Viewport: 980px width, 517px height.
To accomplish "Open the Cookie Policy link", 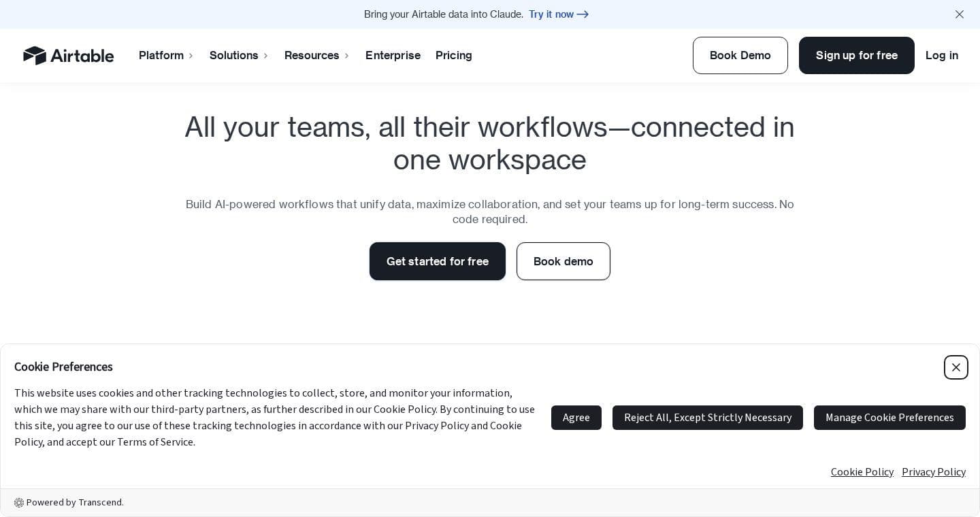I will tap(862, 472).
